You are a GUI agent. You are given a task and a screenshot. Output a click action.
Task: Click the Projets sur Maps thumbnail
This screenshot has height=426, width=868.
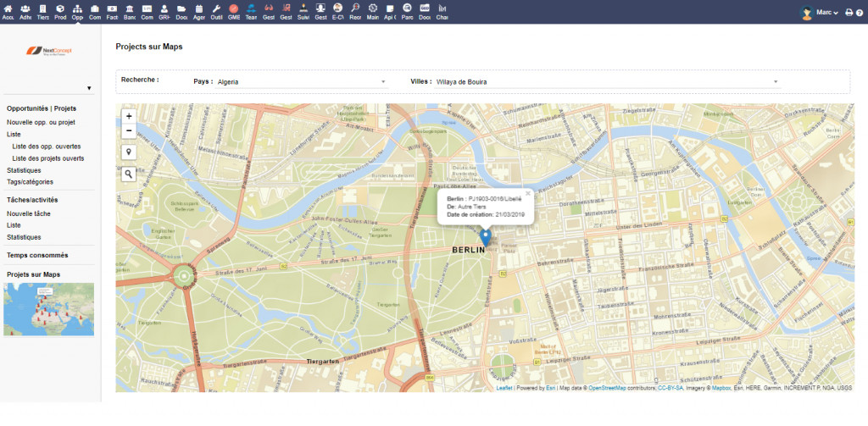(48, 309)
